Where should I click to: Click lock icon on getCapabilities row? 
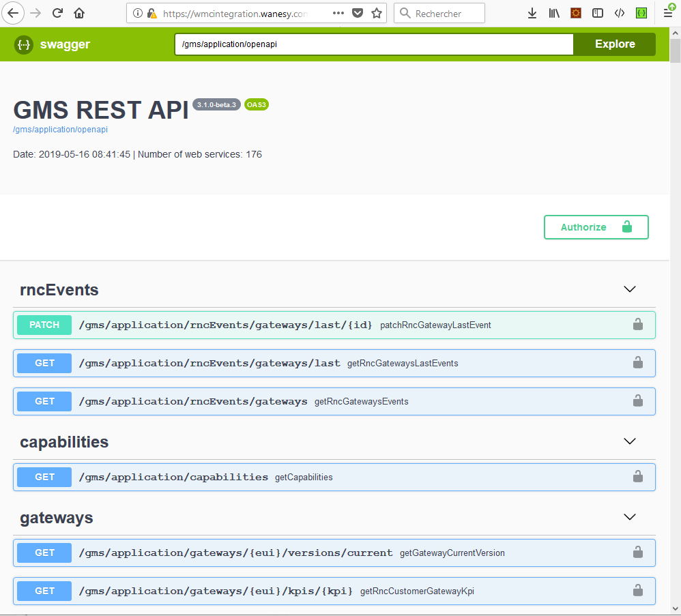pos(637,477)
